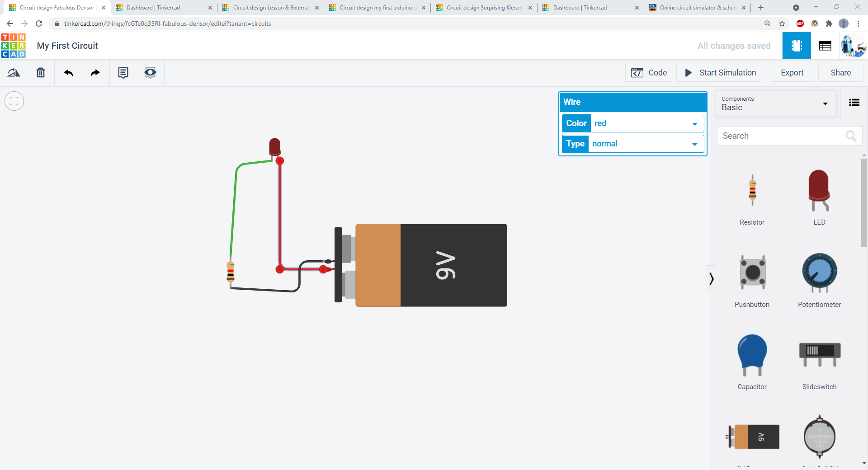Click the zoom-to-fit icon

click(14, 101)
